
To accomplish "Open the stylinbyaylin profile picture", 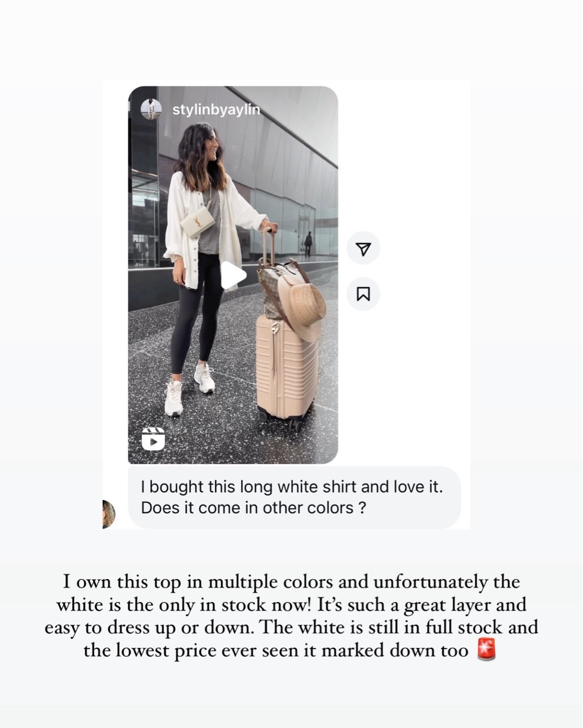I will [151, 109].
